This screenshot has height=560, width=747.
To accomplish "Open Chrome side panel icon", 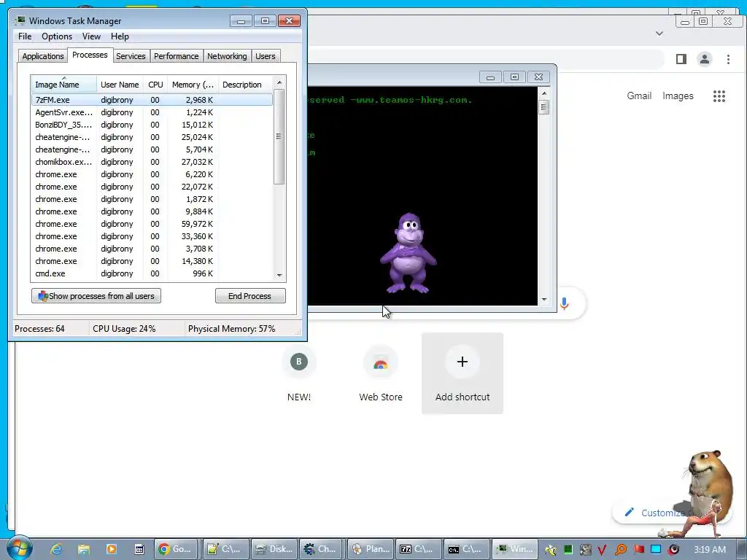I will [x=681, y=59].
